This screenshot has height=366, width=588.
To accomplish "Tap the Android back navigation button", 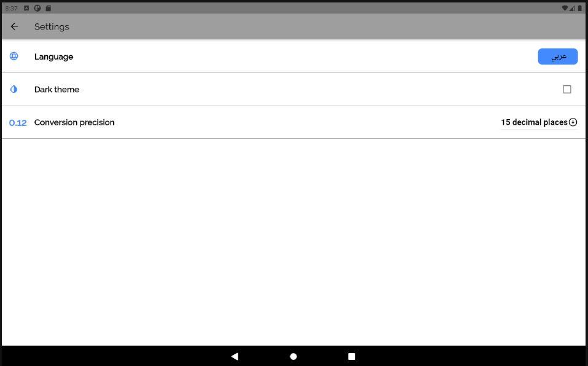I will coord(235,356).
